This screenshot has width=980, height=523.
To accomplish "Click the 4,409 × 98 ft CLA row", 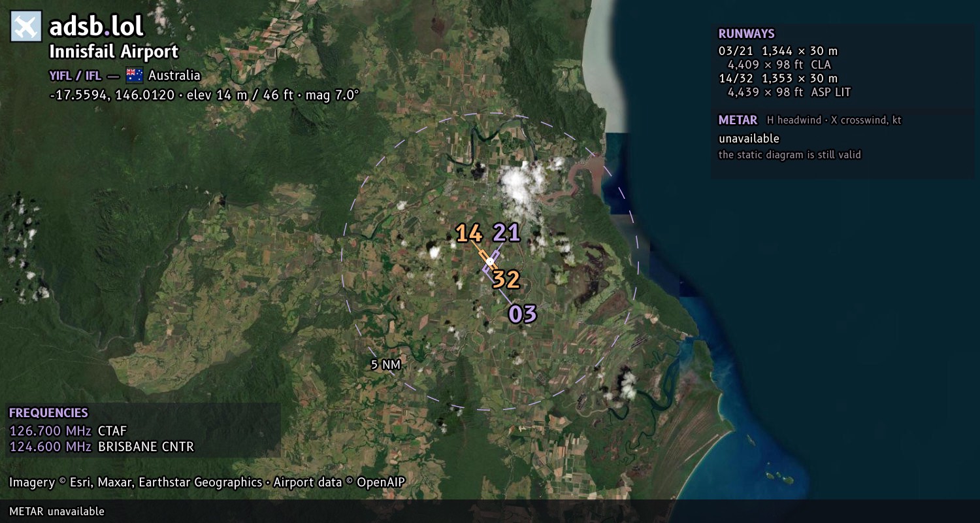I will pos(779,65).
